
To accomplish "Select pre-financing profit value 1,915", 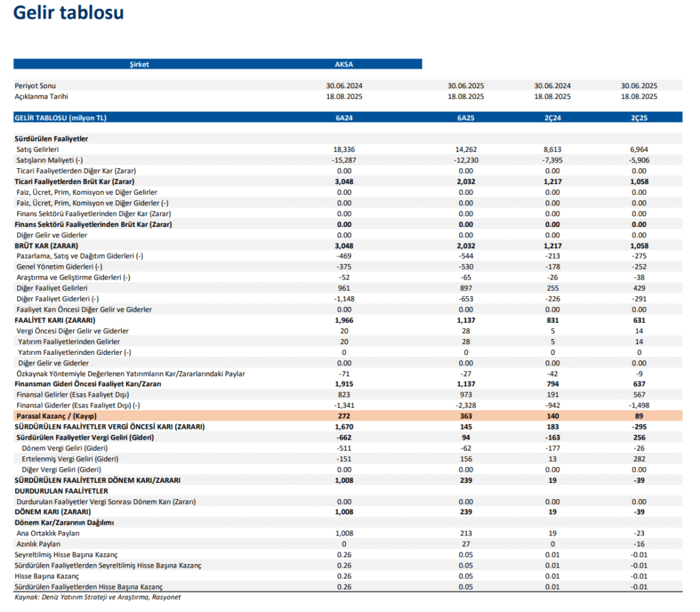I will click(345, 384).
